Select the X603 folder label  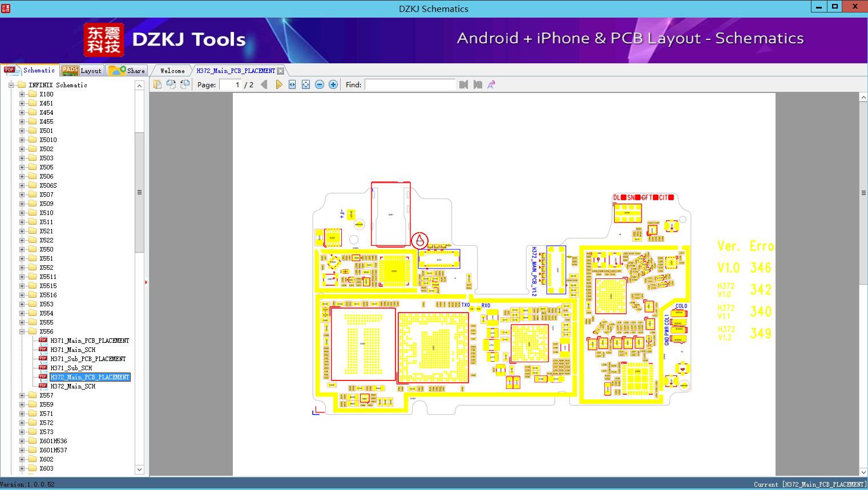46,468
